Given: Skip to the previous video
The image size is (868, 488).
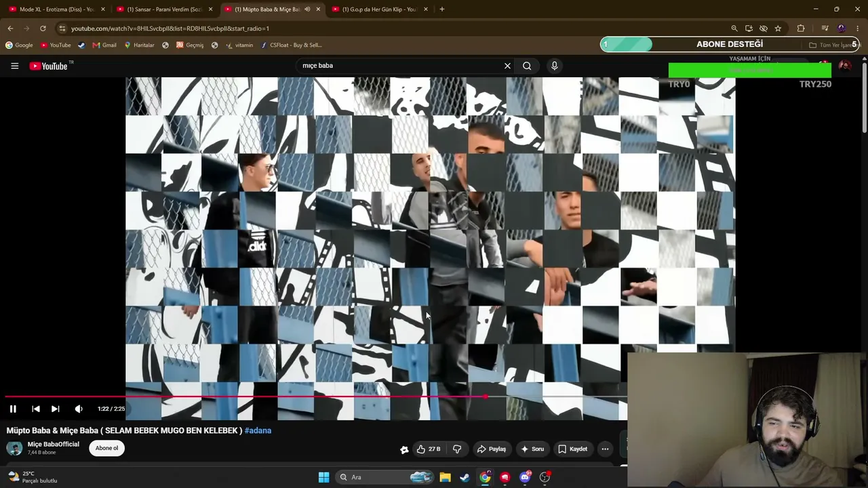Looking at the screenshot, I should pos(36,409).
